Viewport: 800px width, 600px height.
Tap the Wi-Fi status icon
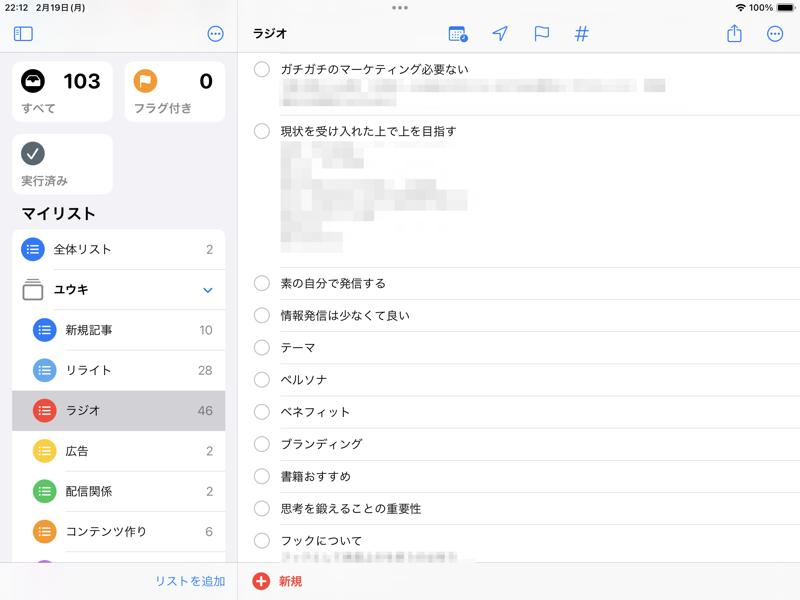coord(740,8)
